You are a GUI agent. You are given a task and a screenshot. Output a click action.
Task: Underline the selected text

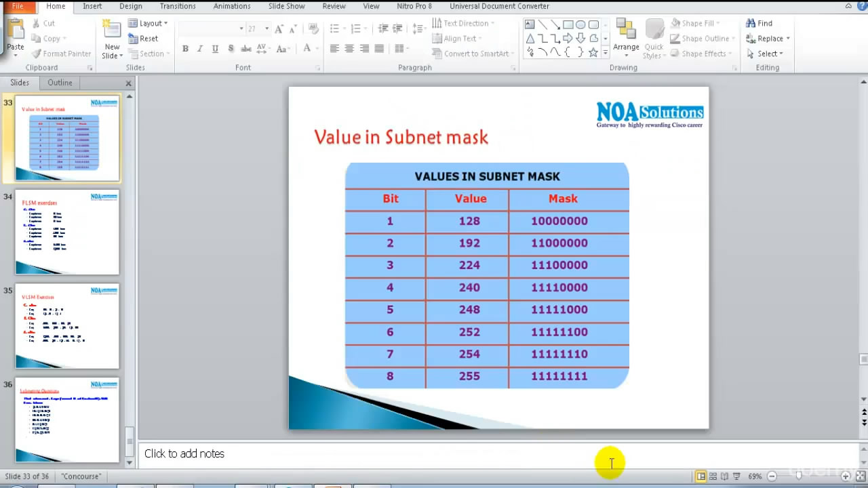click(215, 49)
